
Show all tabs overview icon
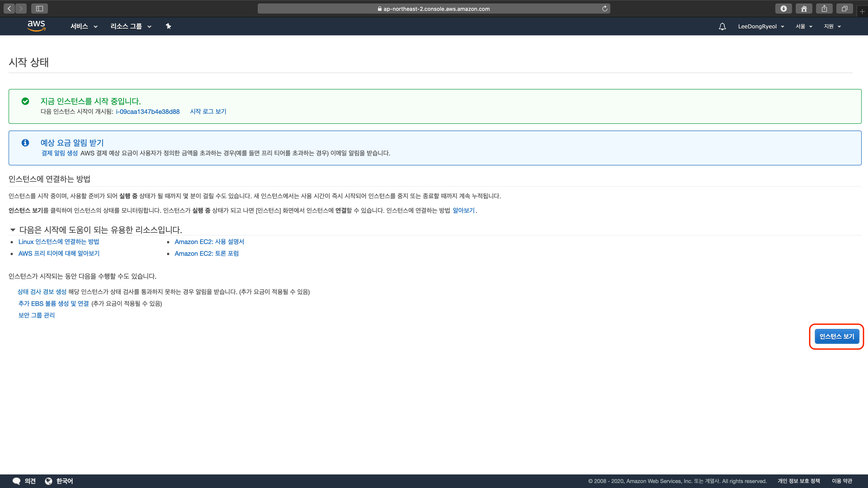point(844,9)
